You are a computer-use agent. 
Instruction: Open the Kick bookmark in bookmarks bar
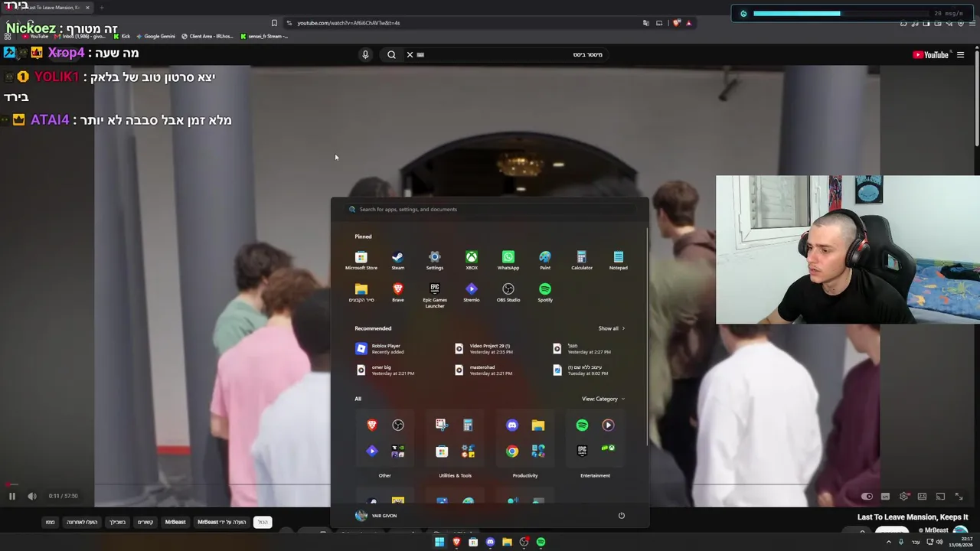122,36
